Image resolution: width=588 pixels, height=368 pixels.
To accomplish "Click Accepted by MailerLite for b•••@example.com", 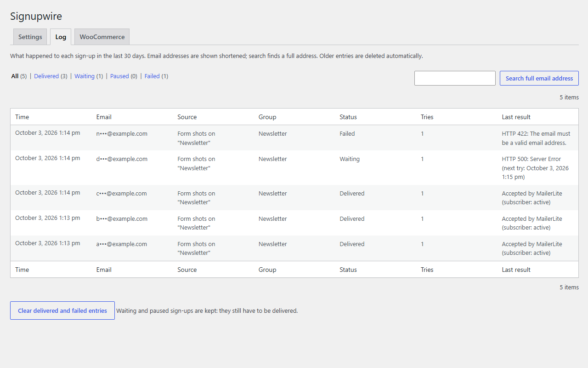I will 532,223.
